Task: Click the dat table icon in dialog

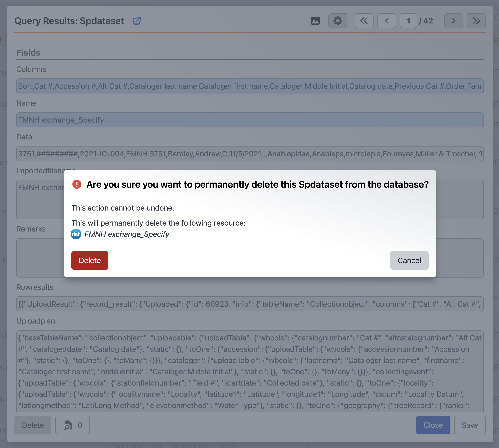Action: click(x=76, y=234)
